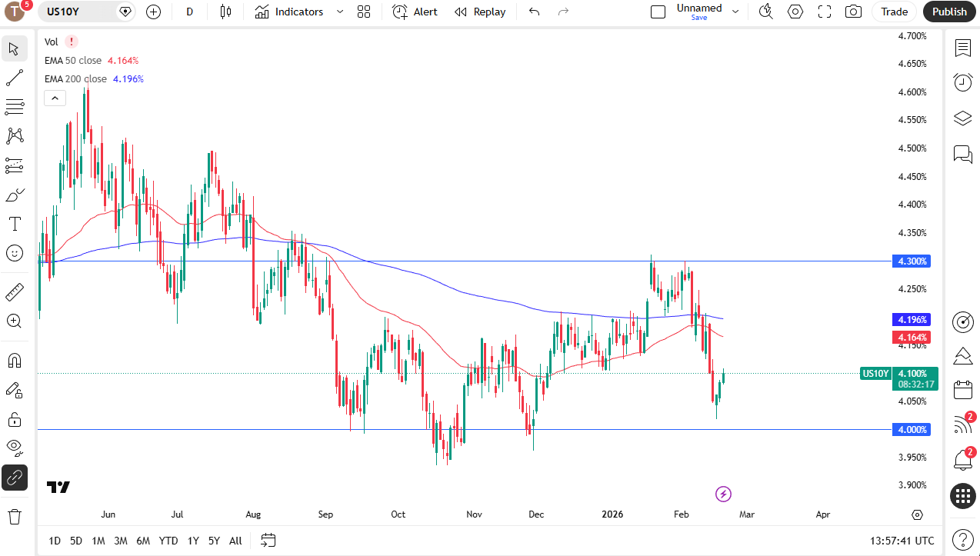Open the watchlist panel
The height and width of the screenshot is (556, 980).
963,48
